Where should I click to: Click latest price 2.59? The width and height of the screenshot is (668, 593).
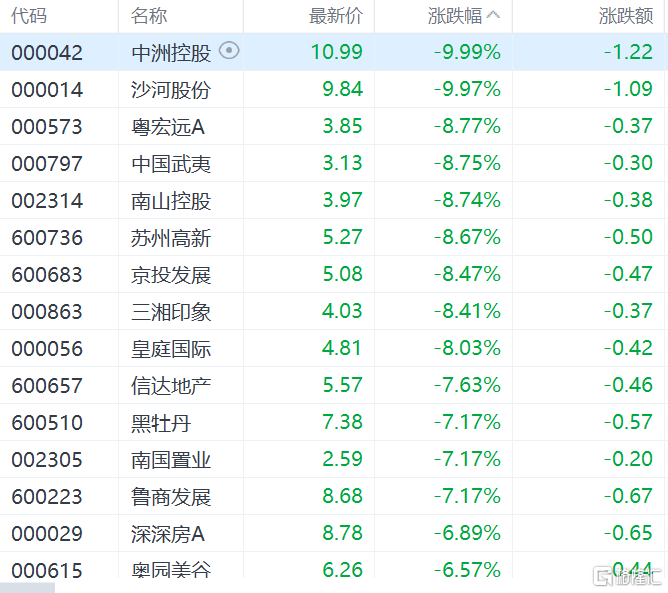(343, 459)
